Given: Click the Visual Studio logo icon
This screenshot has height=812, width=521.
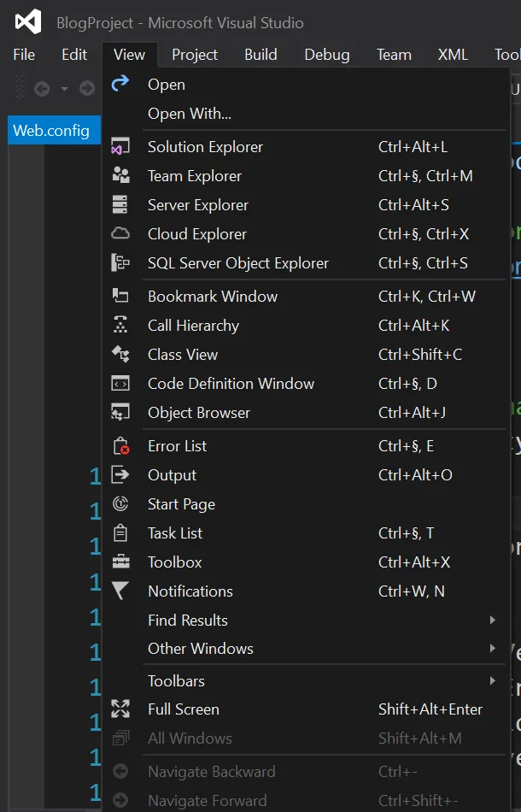Looking at the screenshot, I should (x=28, y=22).
